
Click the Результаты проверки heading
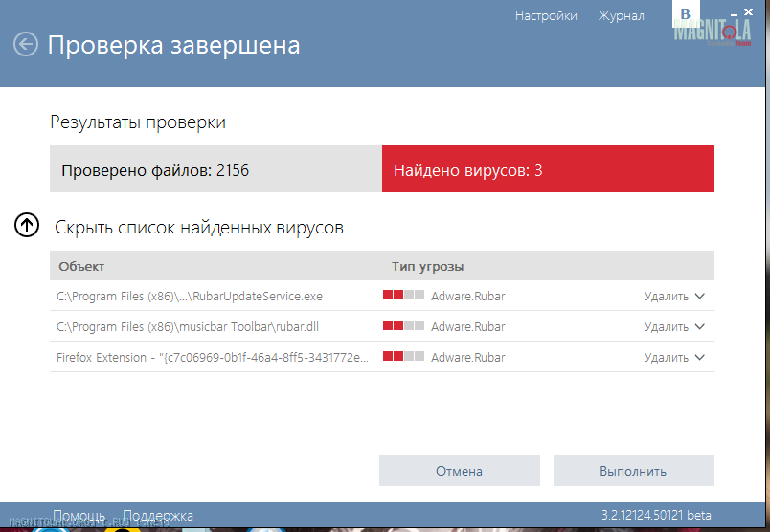point(138,122)
